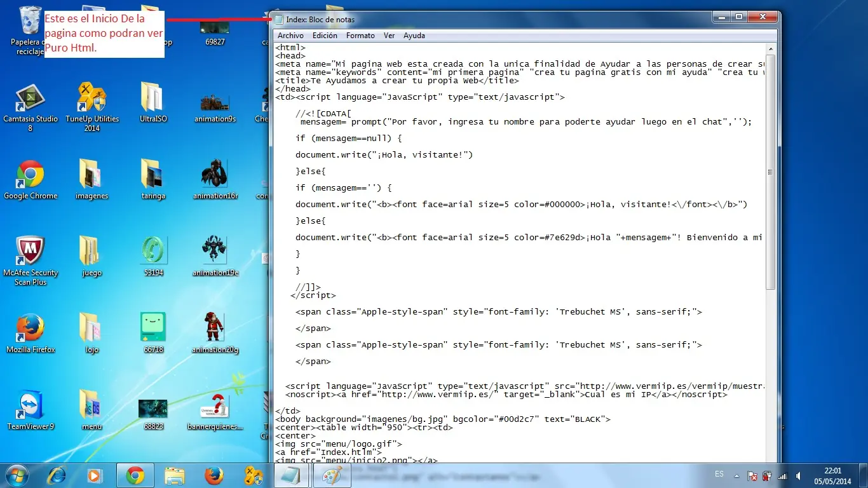Viewport: 868px width, 488px height.
Task: Select the lojo folder
Action: coord(92,334)
